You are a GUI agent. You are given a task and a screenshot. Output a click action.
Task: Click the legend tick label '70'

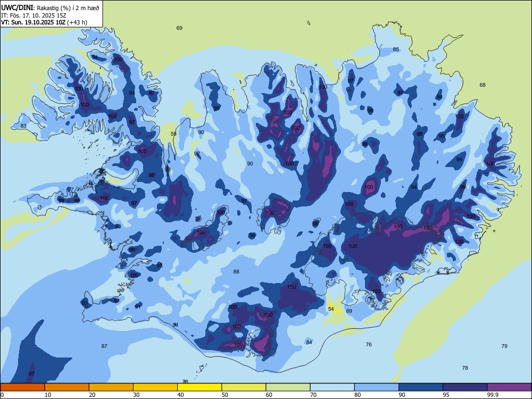[x=313, y=395]
